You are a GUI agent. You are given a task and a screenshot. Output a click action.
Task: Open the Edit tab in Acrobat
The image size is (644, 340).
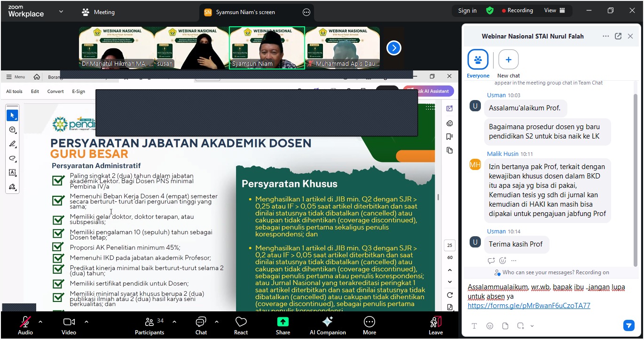click(x=35, y=92)
